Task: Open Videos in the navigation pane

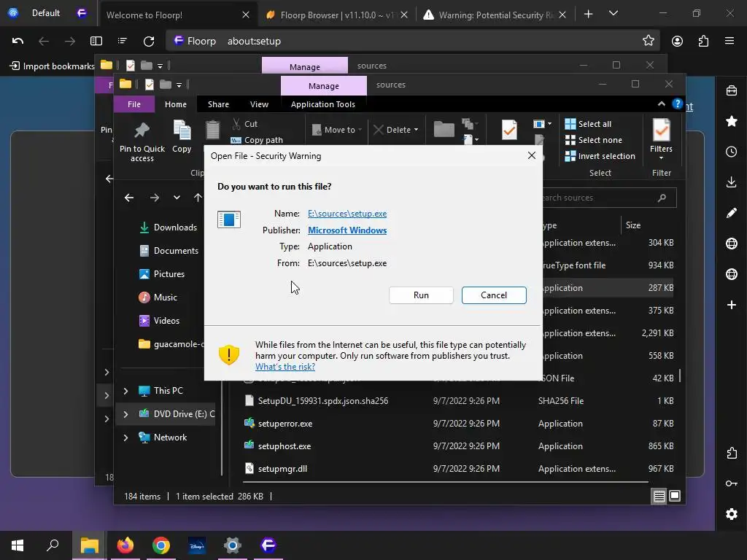Action: pos(159,321)
